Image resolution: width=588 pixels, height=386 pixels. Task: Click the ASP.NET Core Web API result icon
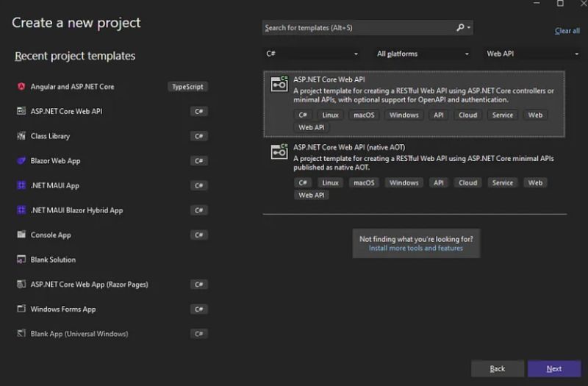click(279, 84)
